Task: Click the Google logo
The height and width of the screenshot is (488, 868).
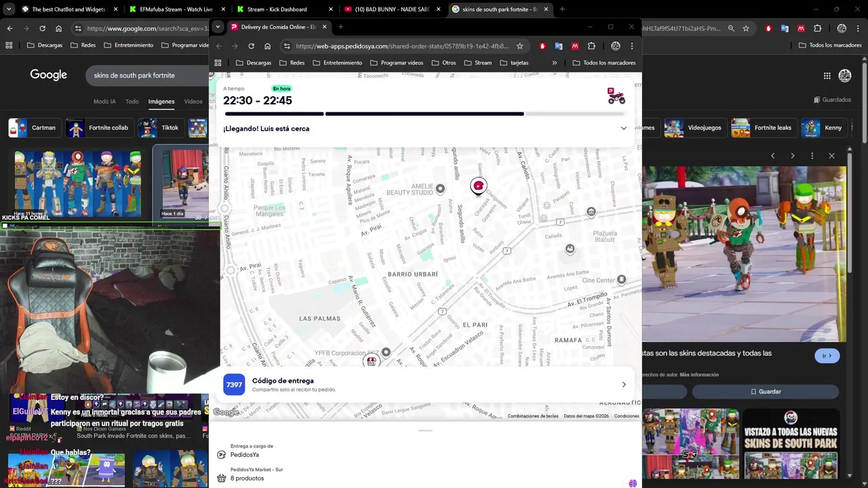Action: 48,75
